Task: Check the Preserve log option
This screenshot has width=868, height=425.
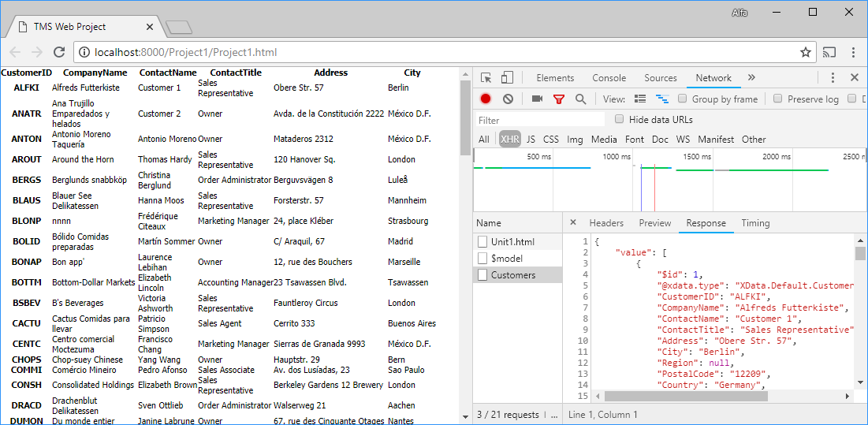Action: pos(778,99)
